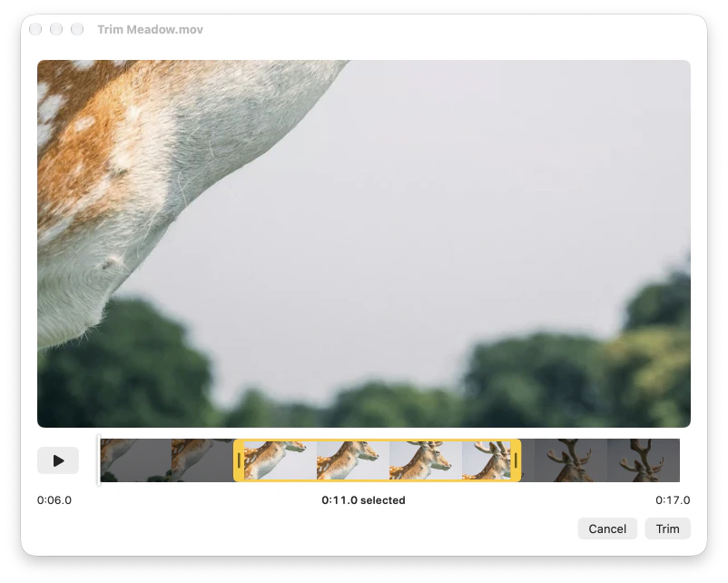Click first thumbnail inside yellow selection

click(x=280, y=460)
